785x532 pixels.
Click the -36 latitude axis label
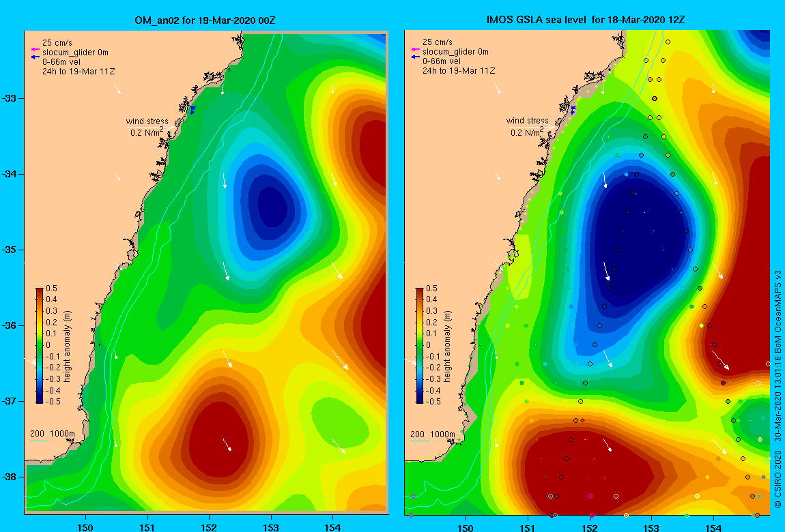(10, 325)
